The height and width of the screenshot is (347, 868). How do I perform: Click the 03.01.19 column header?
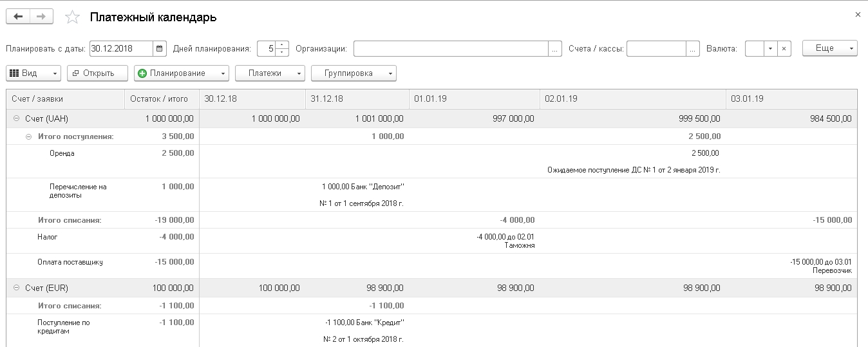coord(791,99)
